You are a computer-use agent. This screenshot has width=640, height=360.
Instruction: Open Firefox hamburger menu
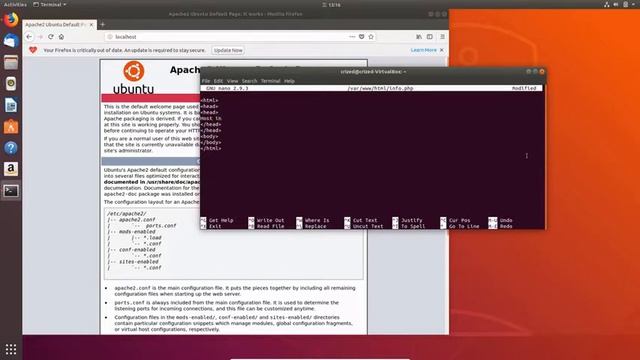(442, 37)
